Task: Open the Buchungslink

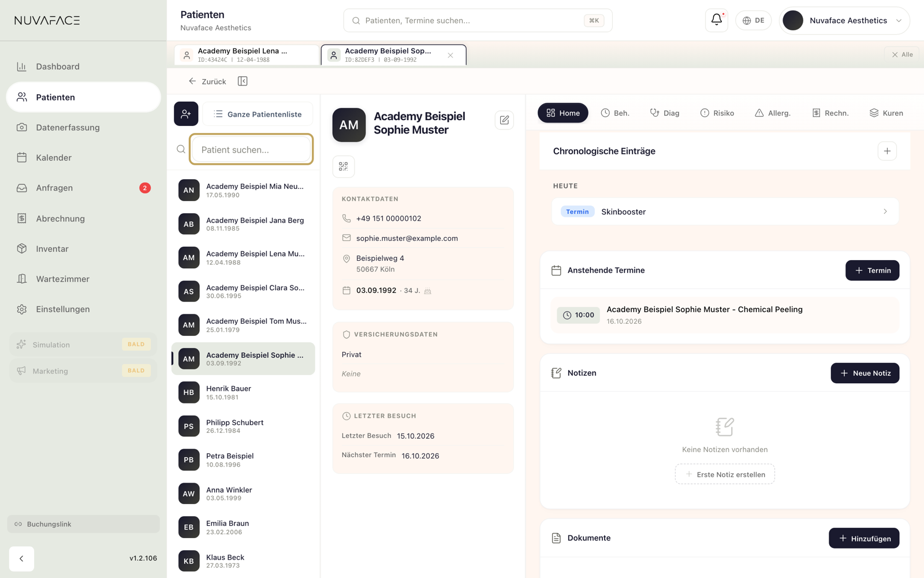Action: 84,524
